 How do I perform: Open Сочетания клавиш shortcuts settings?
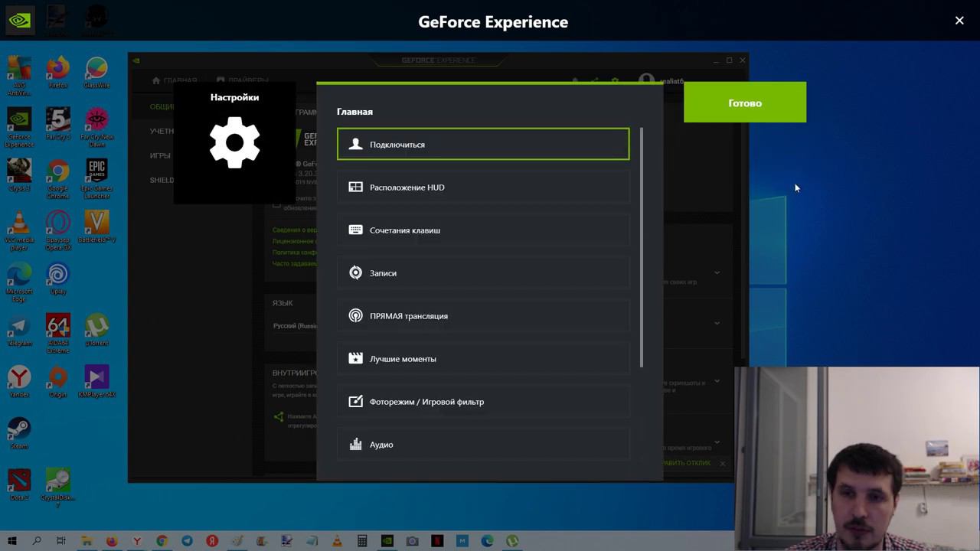(483, 230)
